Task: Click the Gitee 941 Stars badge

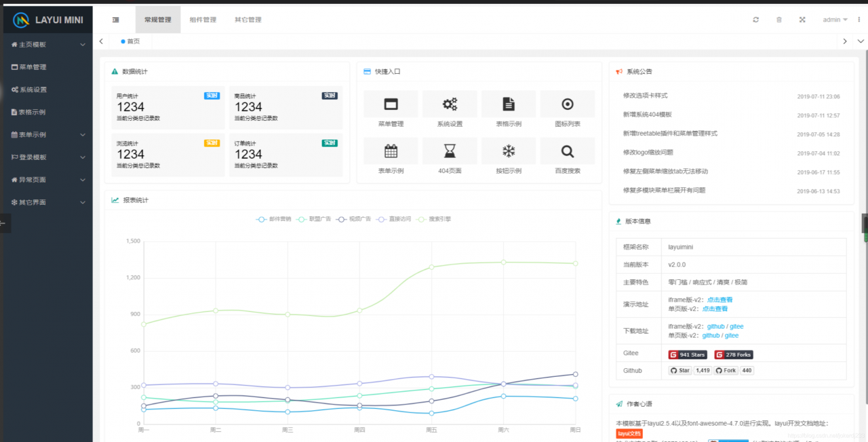Action: [x=688, y=355]
